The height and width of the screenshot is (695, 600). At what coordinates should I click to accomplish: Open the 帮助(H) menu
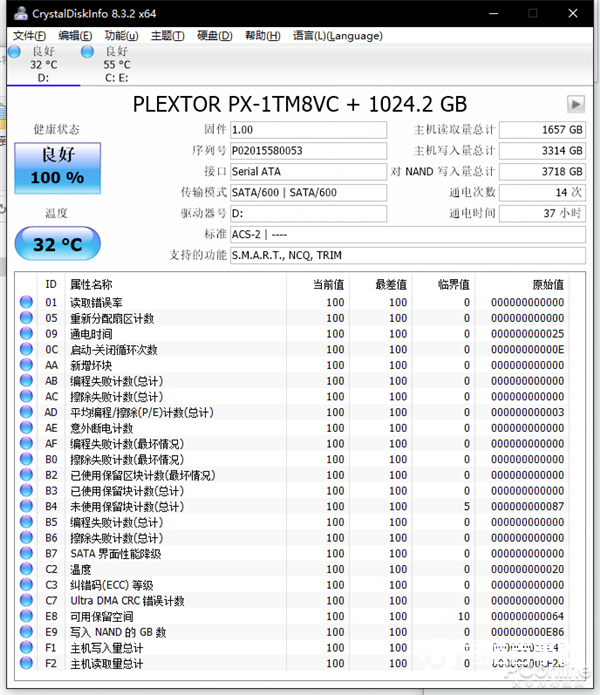(x=263, y=35)
